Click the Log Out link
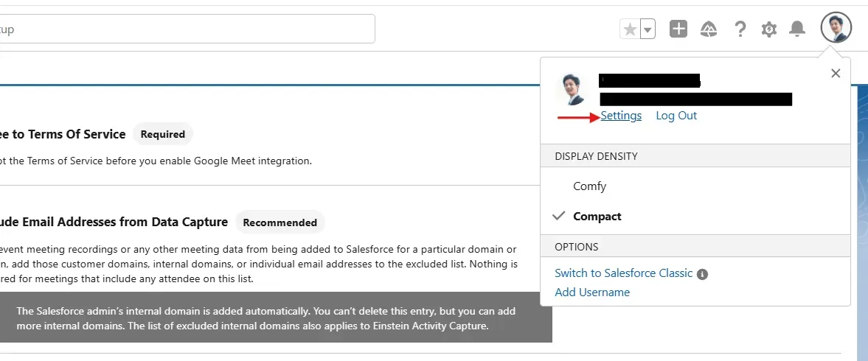Image resolution: width=868 pixels, height=361 pixels. 676,116
